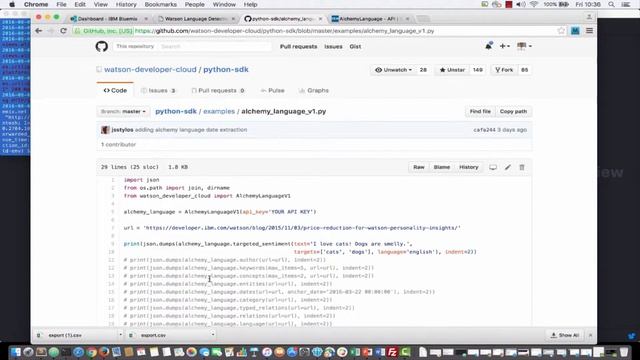Image resolution: width=640 pixels, height=360 pixels.
Task: Click commit hash cafa244
Action: pos(484,130)
